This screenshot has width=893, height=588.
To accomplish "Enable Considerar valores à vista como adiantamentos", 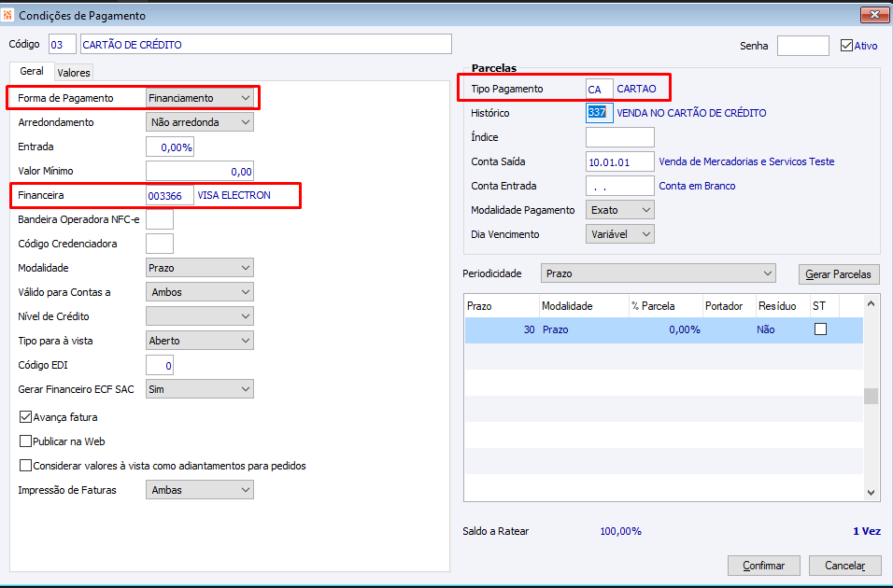I will 25,466.
